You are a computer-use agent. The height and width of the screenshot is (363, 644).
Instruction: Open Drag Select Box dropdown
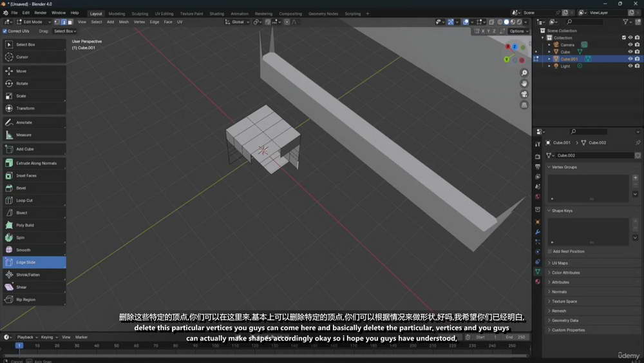65,31
